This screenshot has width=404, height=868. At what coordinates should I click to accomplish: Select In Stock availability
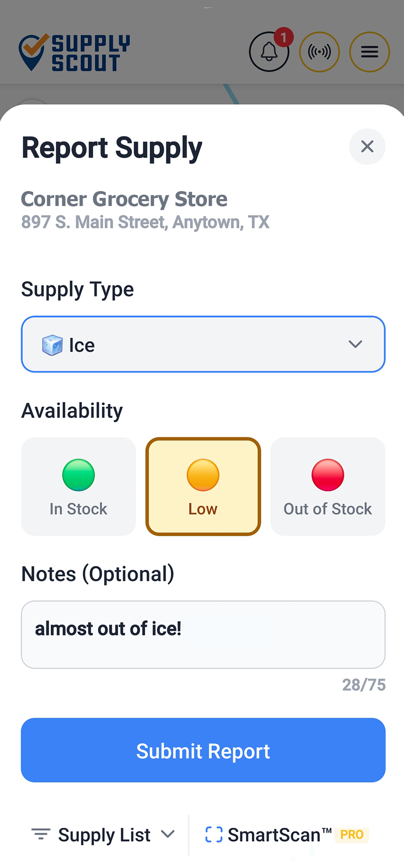point(78,486)
